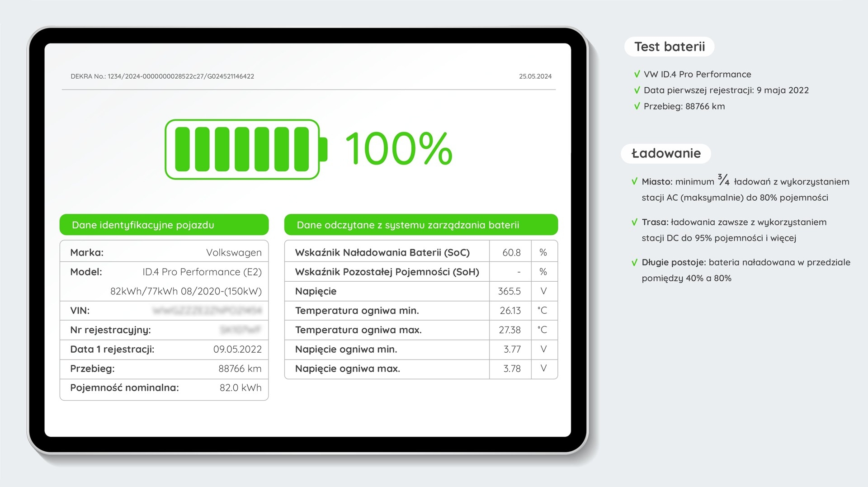Click Temperatura ogniwa max. value 27.38
This screenshot has width=868, height=487.
509,330
